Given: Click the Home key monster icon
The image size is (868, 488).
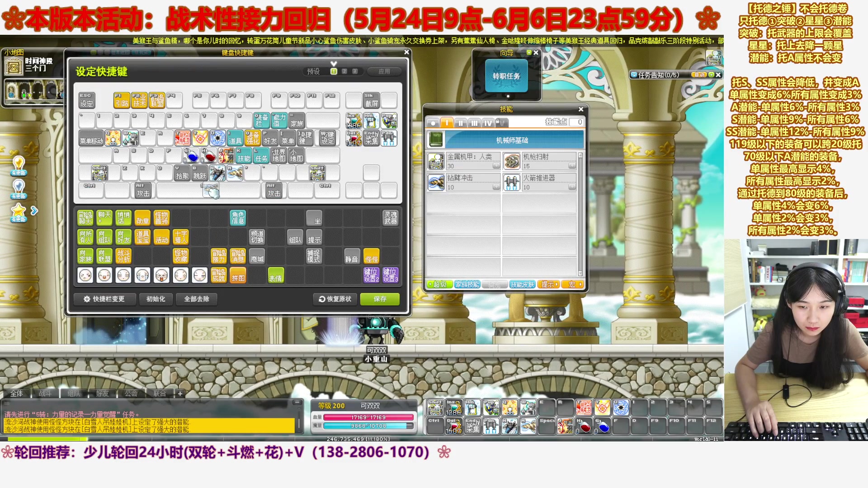Looking at the screenshot, I should coord(372,121).
